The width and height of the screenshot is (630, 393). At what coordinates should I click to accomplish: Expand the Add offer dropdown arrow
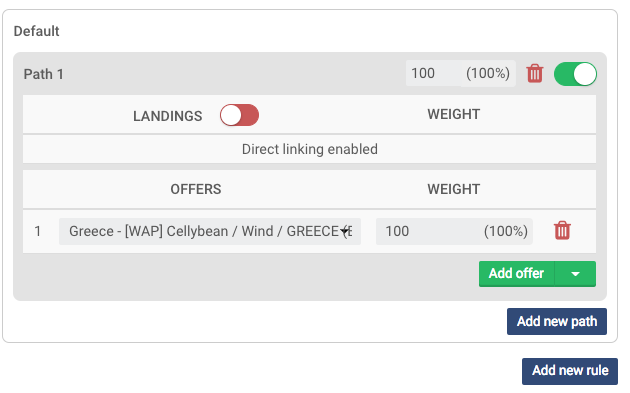(x=575, y=274)
